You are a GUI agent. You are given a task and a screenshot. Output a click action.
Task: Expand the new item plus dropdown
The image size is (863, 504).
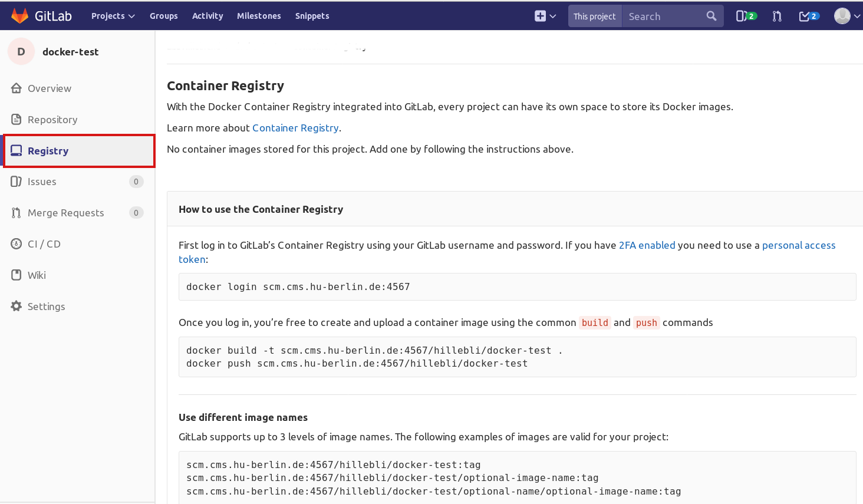click(x=545, y=16)
